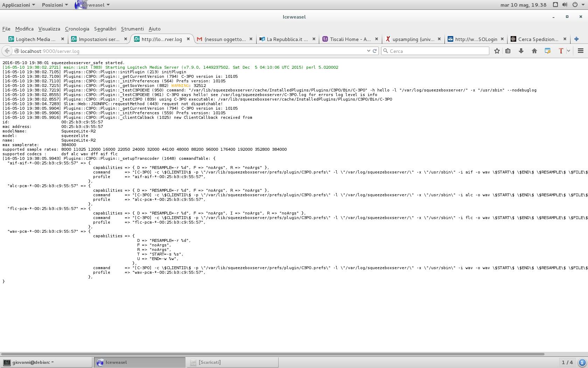The width and height of the screenshot is (588, 368).
Task: Open the Cronologia menu
Action: coord(77,29)
